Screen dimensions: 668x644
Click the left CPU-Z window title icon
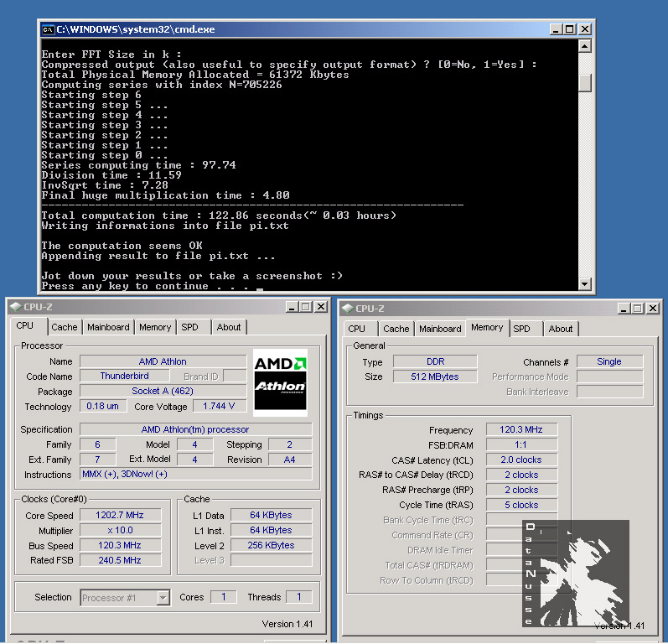16,307
